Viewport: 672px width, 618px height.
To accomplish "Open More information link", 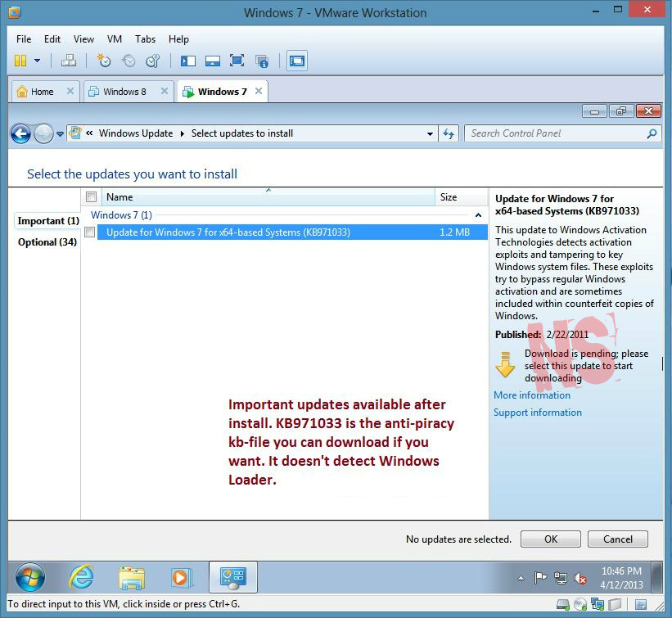I will 532,395.
